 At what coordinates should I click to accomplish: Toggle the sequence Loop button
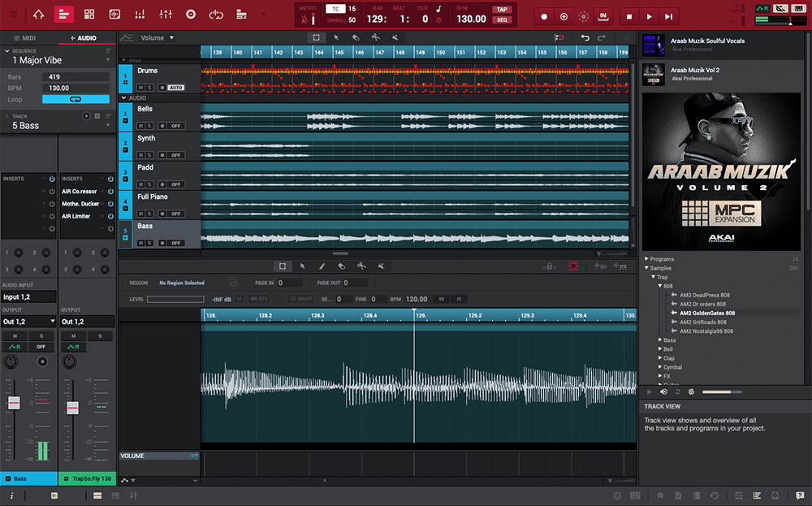pos(76,99)
